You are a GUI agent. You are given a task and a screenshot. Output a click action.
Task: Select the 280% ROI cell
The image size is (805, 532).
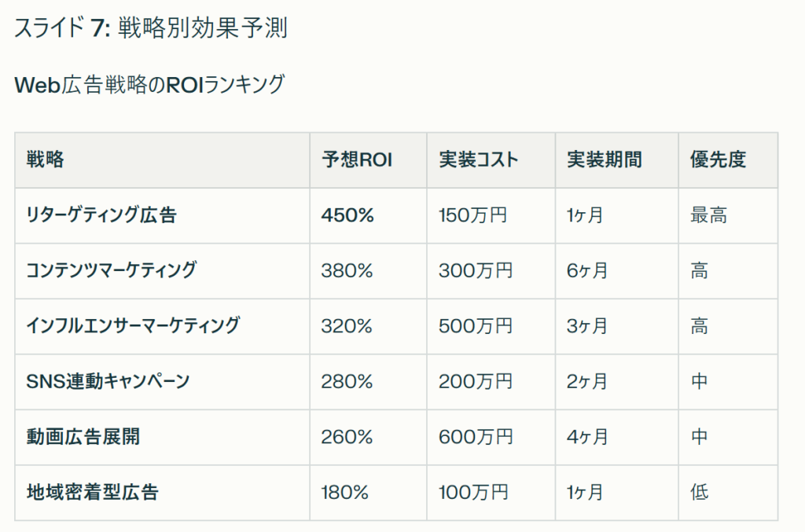coord(347,382)
